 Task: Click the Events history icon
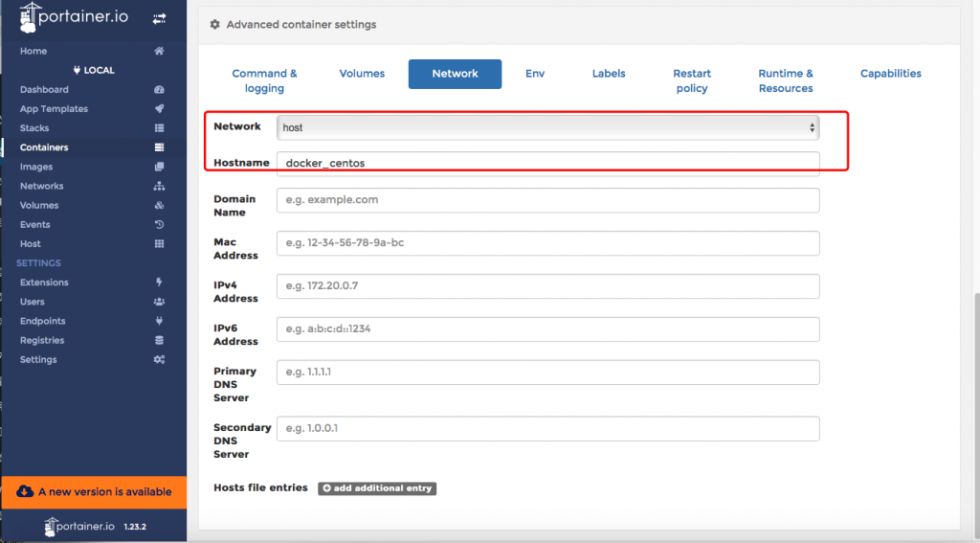point(159,225)
